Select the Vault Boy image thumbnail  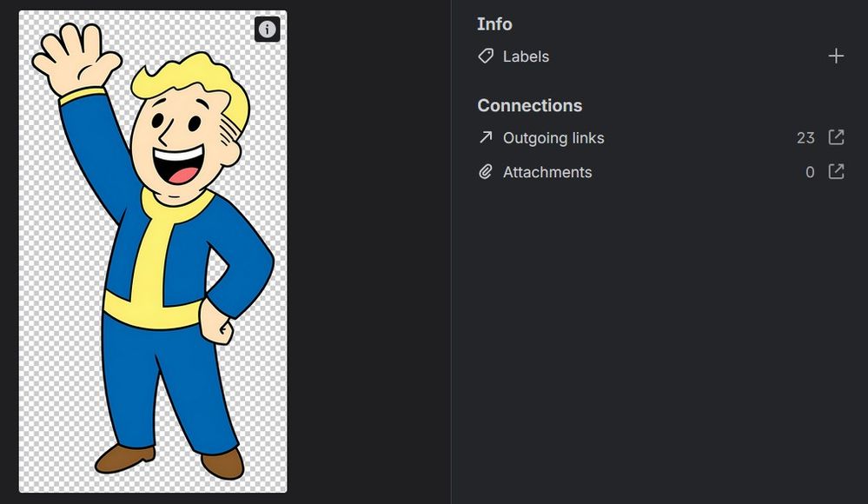[153, 251]
